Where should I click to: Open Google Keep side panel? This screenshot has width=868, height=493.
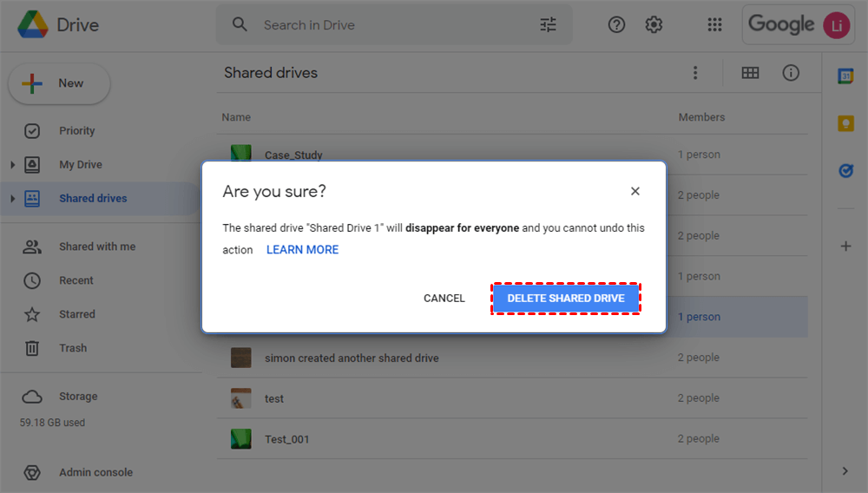coord(845,123)
